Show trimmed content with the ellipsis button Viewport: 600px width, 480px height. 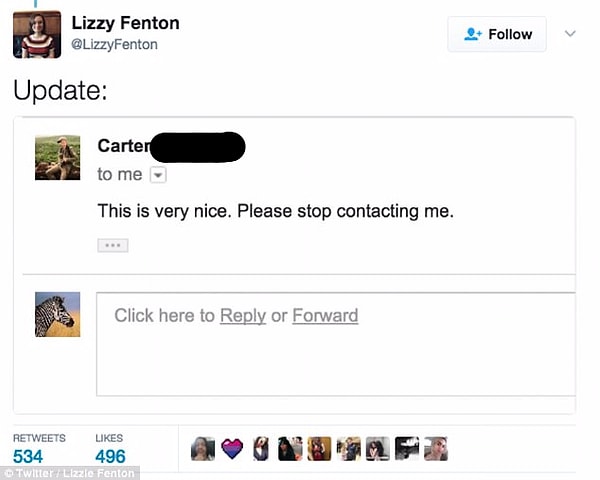tap(112, 245)
